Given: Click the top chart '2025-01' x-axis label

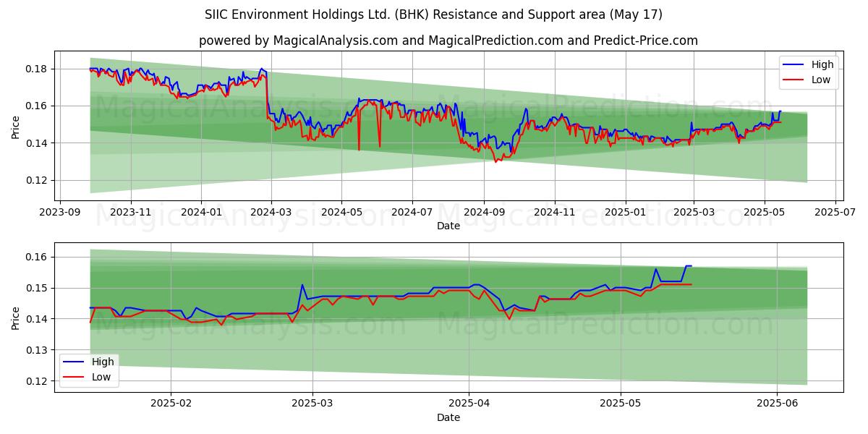Looking at the screenshot, I should [x=624, y=212].
